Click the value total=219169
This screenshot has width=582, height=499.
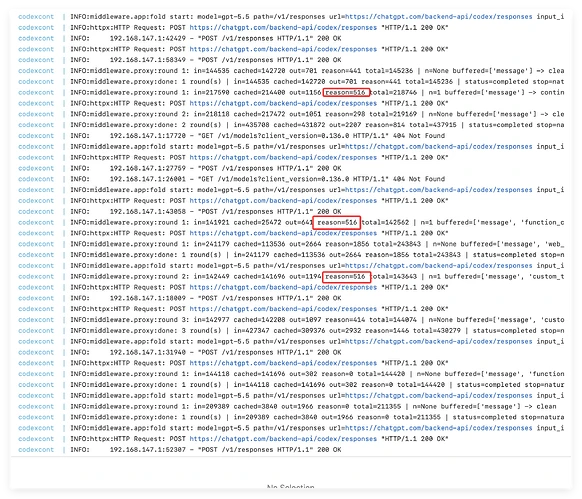[x=393, y=114]
